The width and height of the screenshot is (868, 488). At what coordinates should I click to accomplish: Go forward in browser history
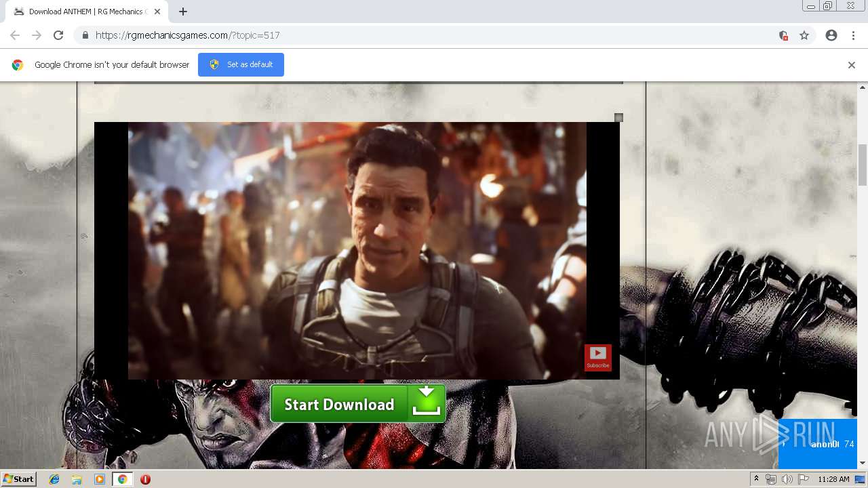[x=37, y=35]
